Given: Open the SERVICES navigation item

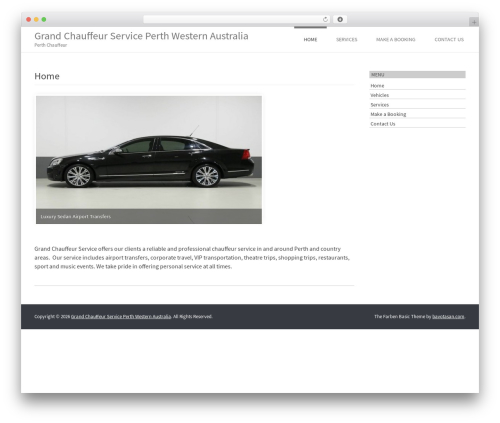Looking at the screenshot, I should (347, 39).
